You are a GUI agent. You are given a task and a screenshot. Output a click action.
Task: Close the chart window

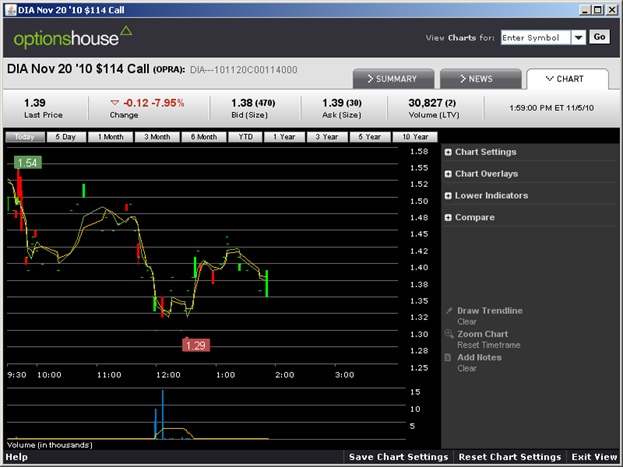pyautogui.click(x=611, y=10)
